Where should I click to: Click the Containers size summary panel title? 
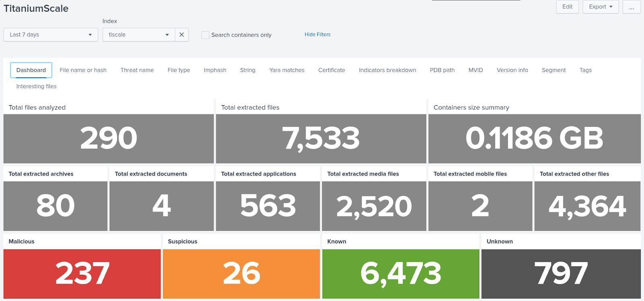click(471, 108)
